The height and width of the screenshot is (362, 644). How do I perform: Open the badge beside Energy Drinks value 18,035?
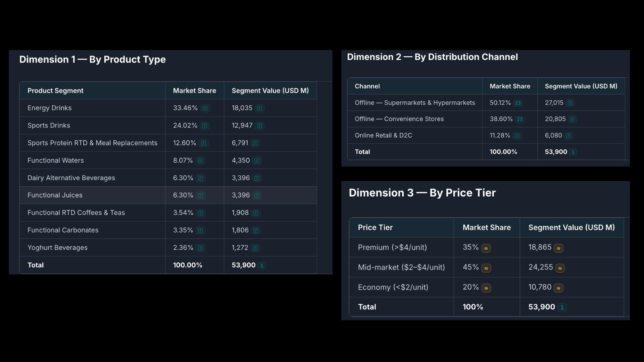click(260, 108)
